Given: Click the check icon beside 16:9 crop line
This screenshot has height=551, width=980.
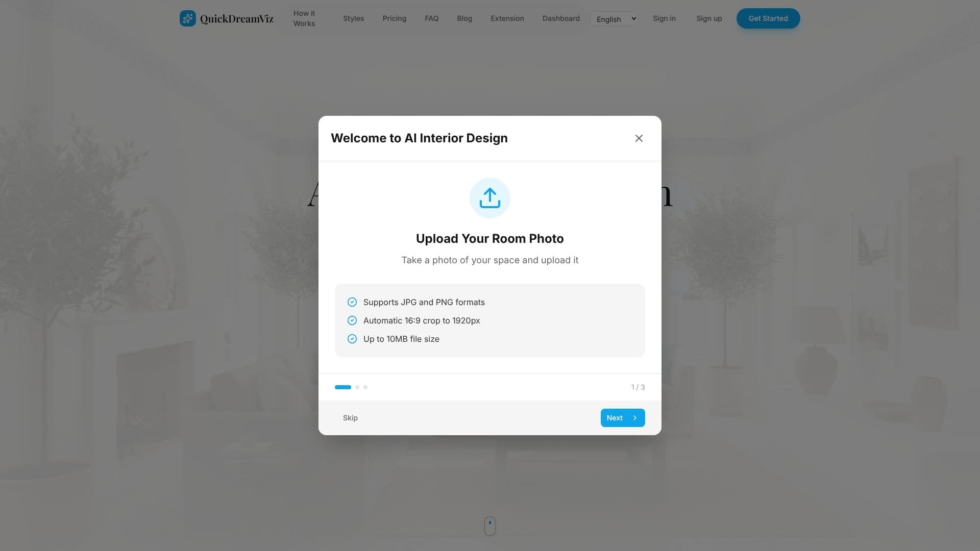Looking at the screenshot, I should click(352, 320).
